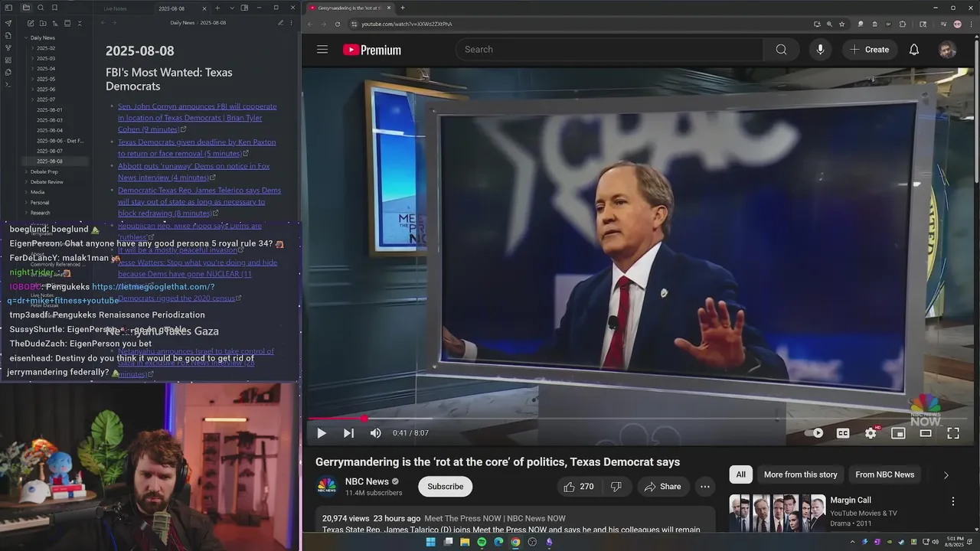This screenshot has height=551, width=980.
Task: Open the YouTube hamburger guide menu
Action: [x=322, y=49]
